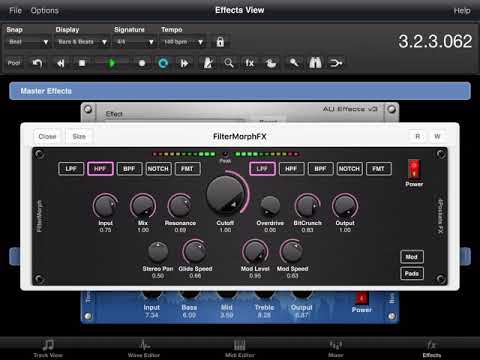This screenshot has height=360, width=480.
Task: Click the Mod Level knob
Action: click(255, 252)
